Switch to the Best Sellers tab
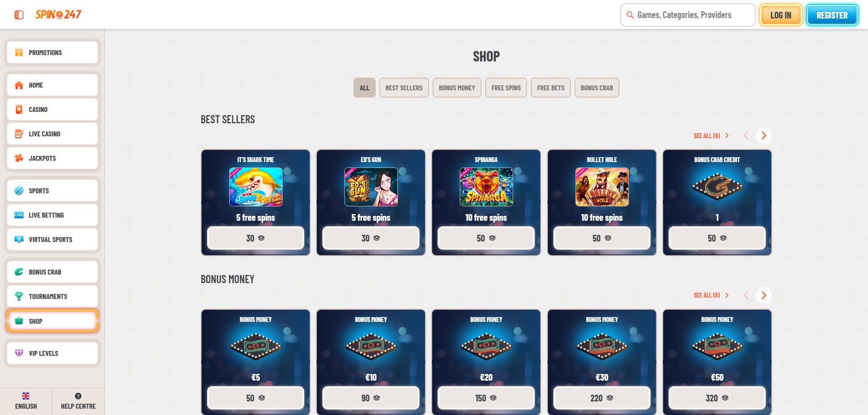This screenshot has width=868, height=415. tap(404, 88)
